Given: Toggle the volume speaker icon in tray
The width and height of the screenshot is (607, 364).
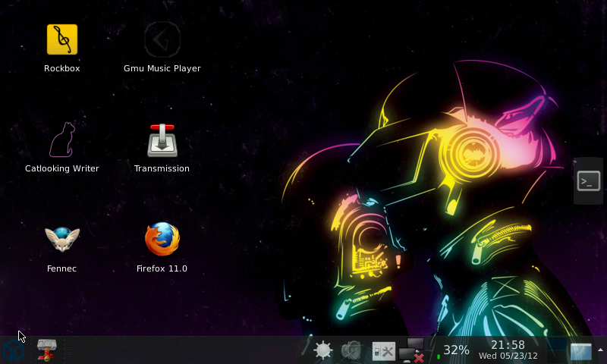Looking at the screenshot, I should (351, 350).
